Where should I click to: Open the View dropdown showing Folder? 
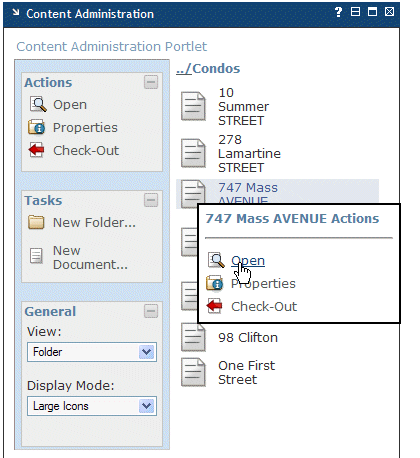[92, 352]
